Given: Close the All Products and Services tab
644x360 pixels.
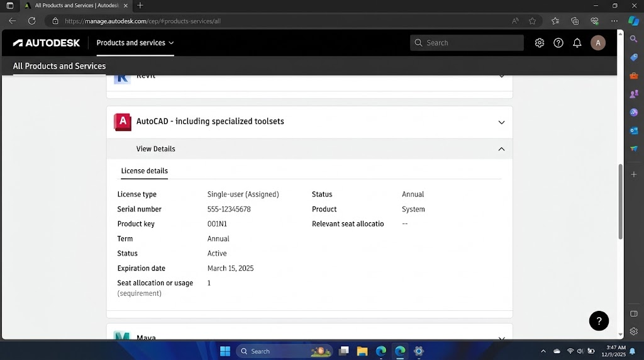Looking at the screenshot, I should coord(126,6).
